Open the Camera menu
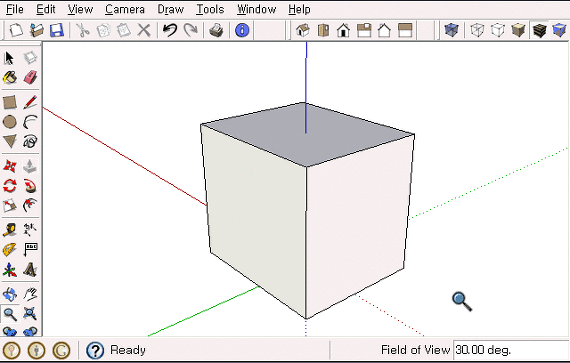 (125, 9)
